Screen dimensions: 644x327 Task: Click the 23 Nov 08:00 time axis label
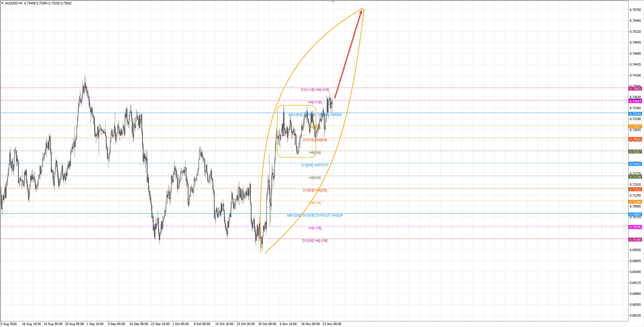(332, 324)
